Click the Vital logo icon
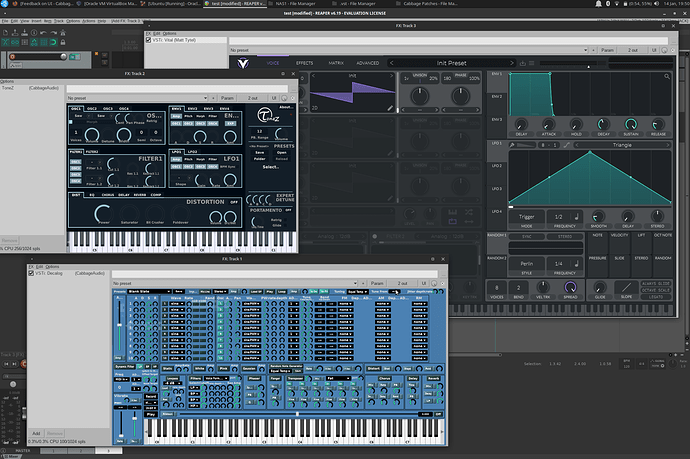 pos(243,63)
